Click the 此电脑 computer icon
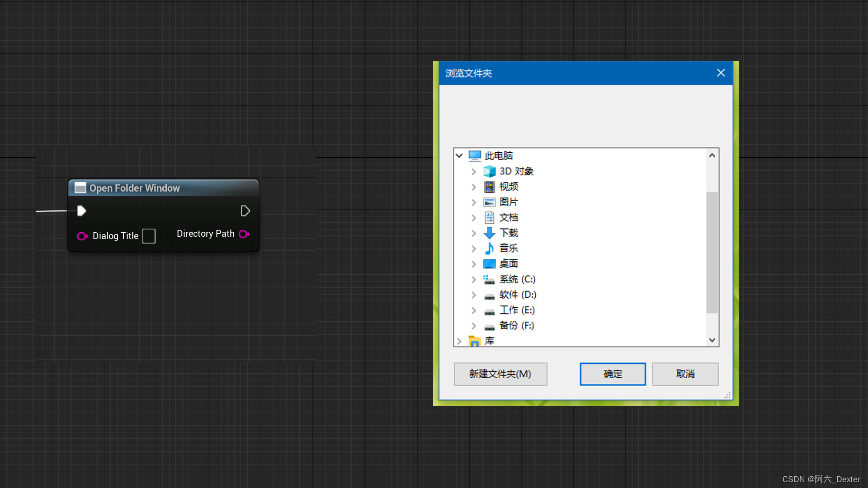This screenshot has height=488, width=868. (475, 156)
